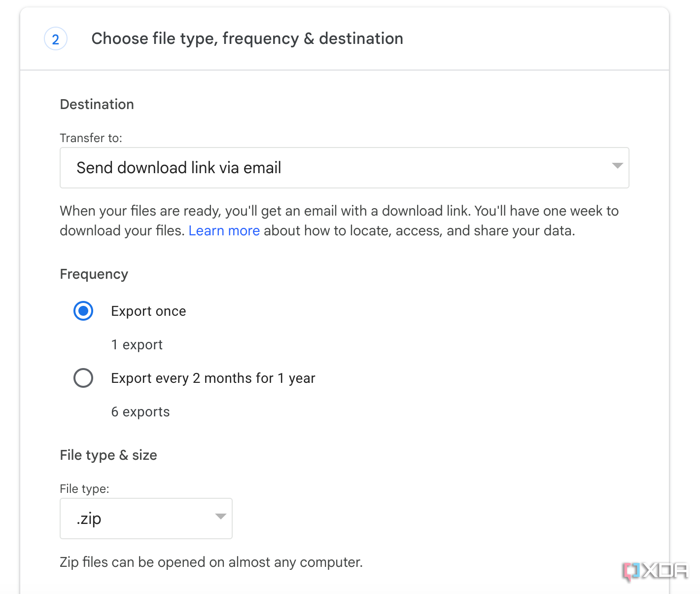Click the 'Transfer to:' label

tap(91, 138)
